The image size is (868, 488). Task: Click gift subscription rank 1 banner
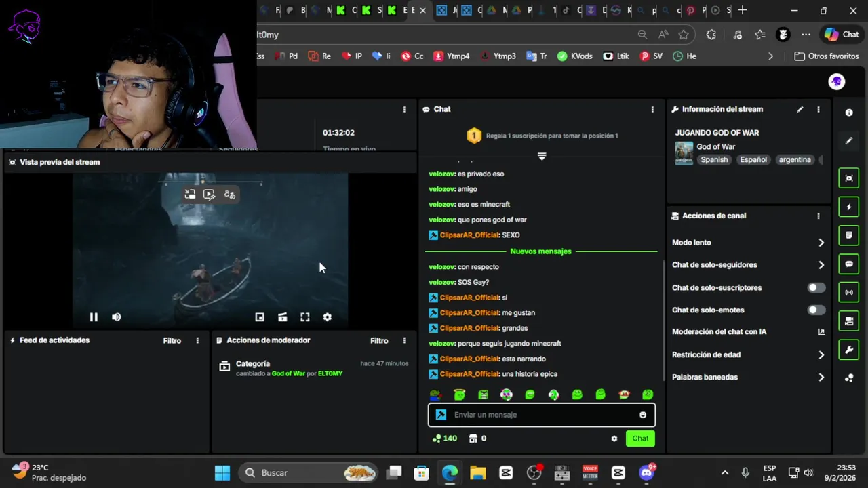[542, 136]
